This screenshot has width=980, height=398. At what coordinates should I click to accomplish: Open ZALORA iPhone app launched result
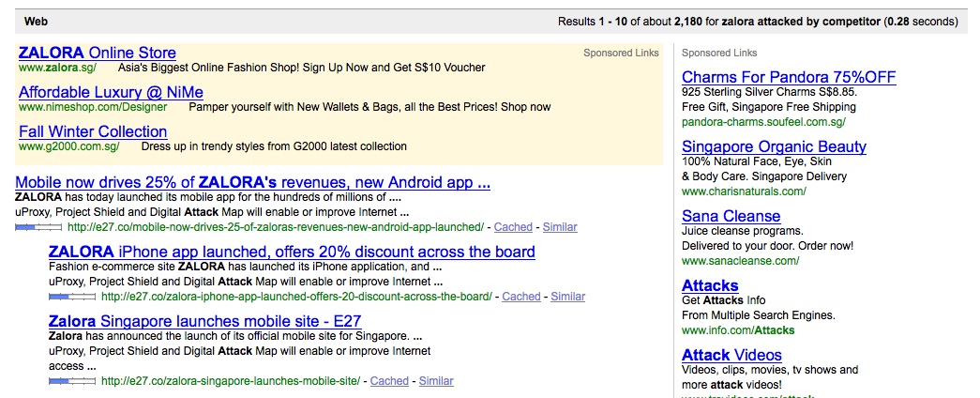pos(292,252)
